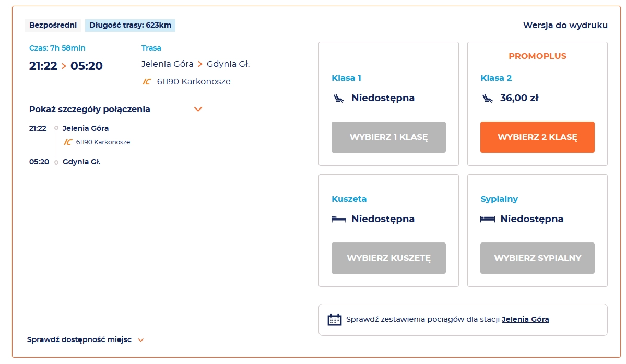Open the Jelenia Góra station timetable link
Image resolution: width=626 pixels, height=364 pixels.
pyautogui.click(x=525, y=319)
